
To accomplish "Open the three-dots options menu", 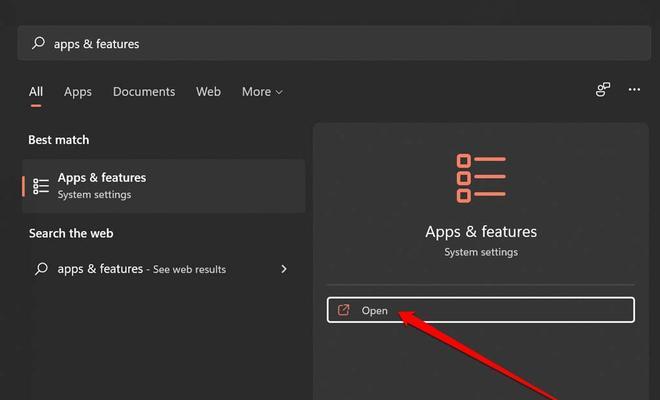I will point(634,90).
